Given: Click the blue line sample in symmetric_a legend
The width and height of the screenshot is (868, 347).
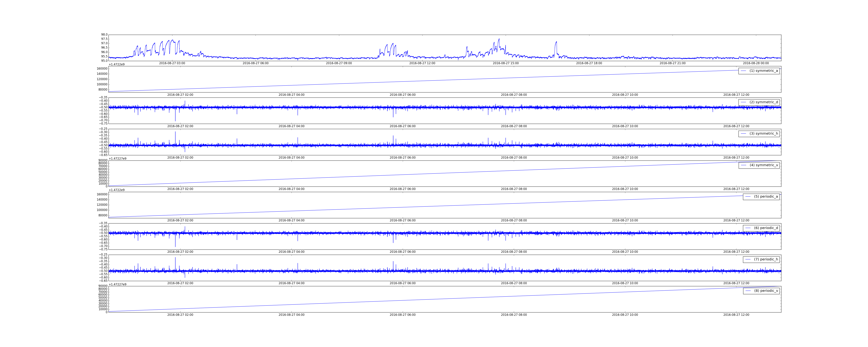Looking at the screenshot, I should point(744,71).
